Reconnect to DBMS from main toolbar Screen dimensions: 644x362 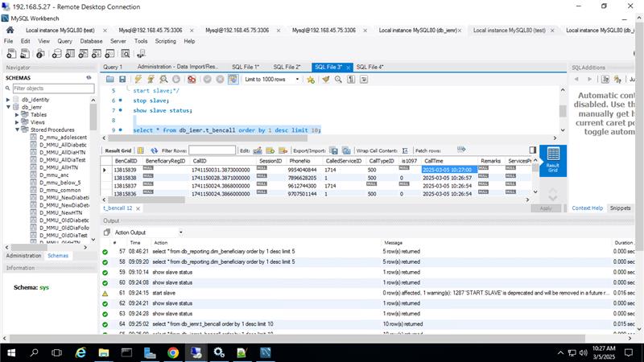(x=142, y=54)
